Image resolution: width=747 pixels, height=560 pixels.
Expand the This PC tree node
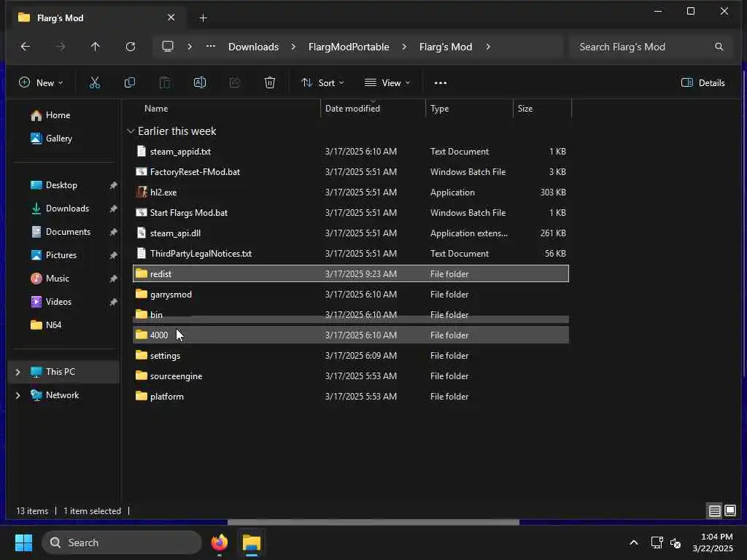[x=18, y=372]
